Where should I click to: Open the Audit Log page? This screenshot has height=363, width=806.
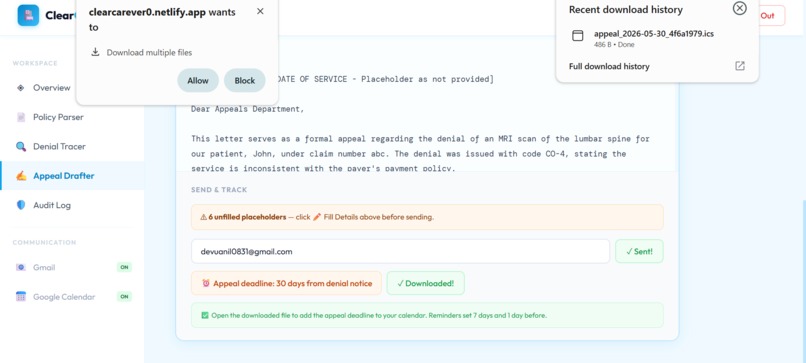tap(72, 205)
